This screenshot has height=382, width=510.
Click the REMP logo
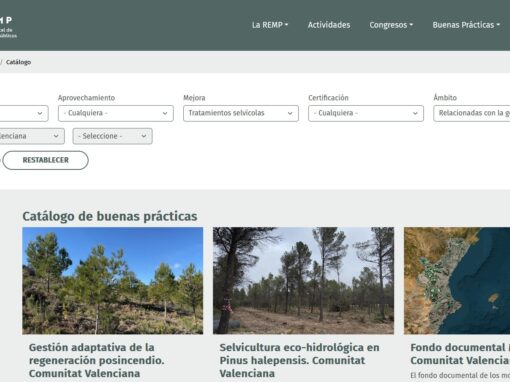tap(8, 27)
